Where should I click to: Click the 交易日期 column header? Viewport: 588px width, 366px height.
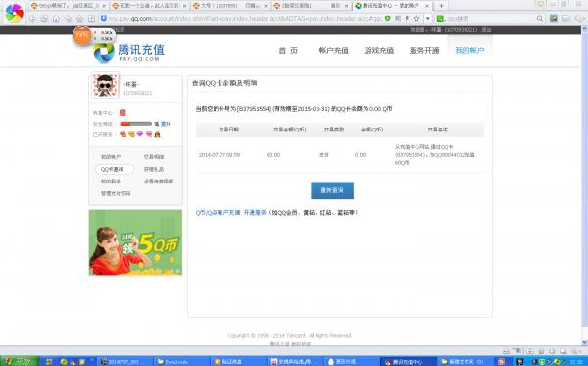coord(228,130)
